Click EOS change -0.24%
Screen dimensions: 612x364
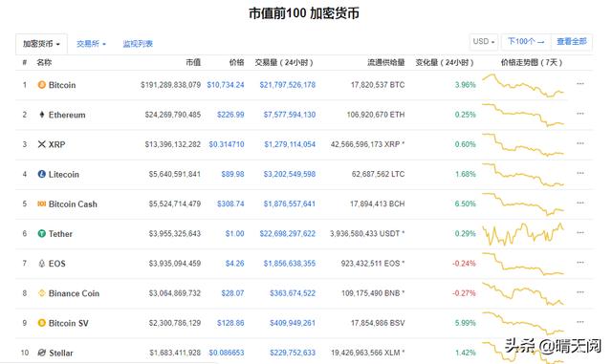coord(464,264)
